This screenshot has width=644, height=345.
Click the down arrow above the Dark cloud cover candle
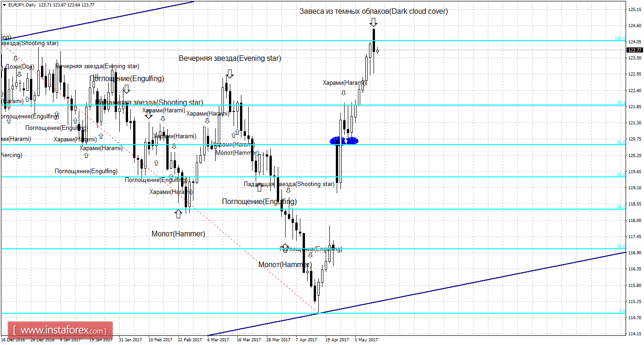point(373,22)
